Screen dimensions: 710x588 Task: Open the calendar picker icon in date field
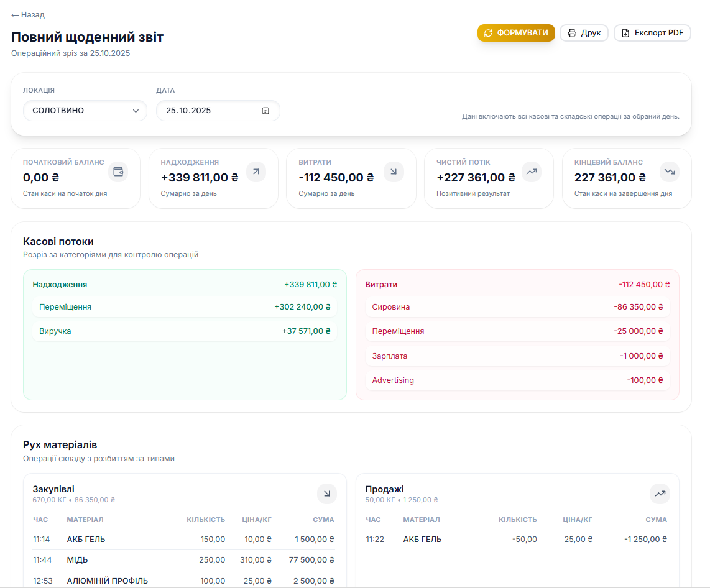pos(265,111)
